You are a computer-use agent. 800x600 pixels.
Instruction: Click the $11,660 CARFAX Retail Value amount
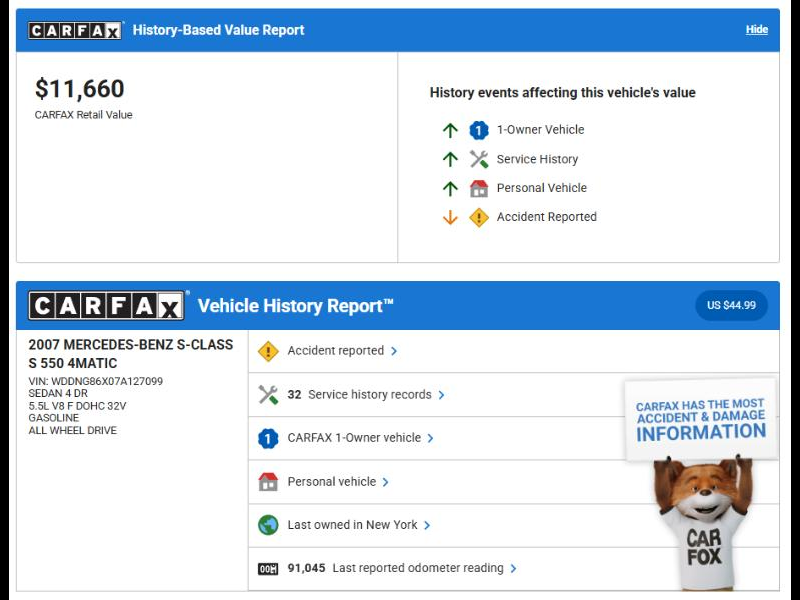click(79, 89)
